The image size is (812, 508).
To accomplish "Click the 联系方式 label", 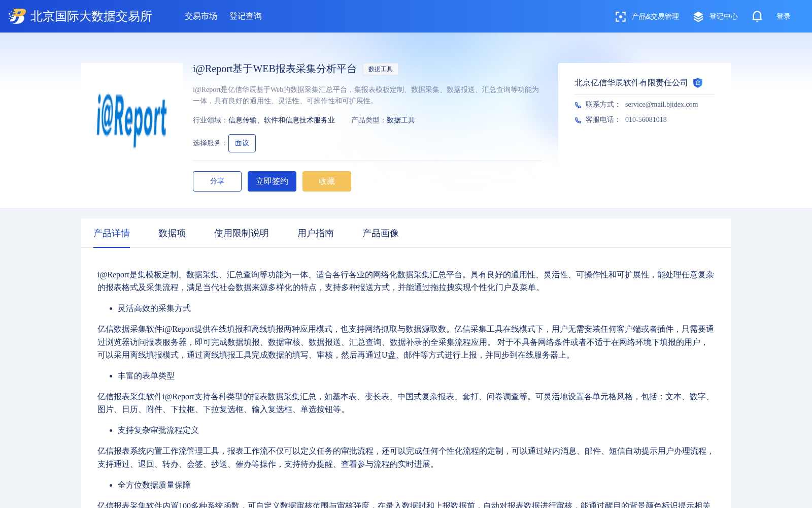I will pos(603,105).
